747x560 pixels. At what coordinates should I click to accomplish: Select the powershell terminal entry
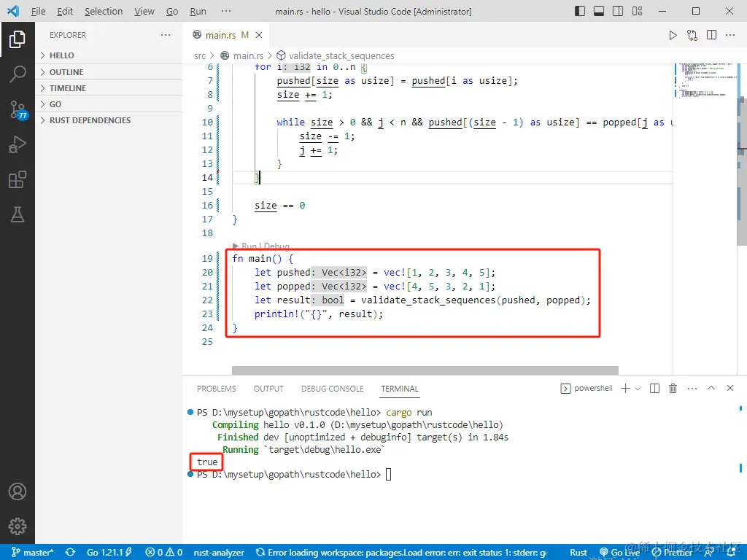(587, 389)
